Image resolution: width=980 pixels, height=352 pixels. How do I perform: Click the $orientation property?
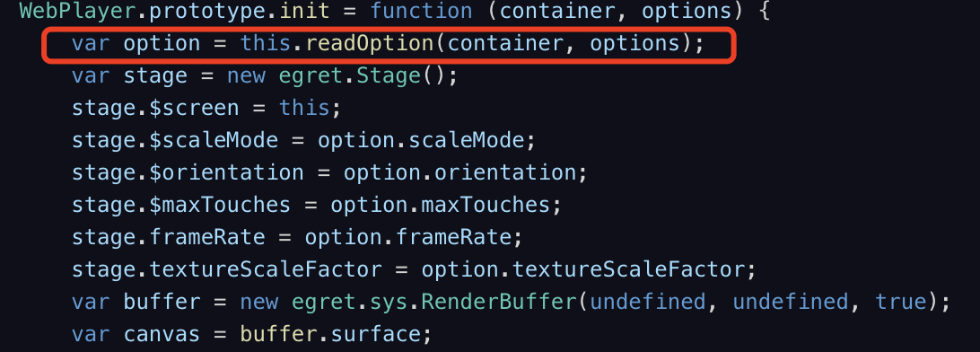click(x=227, y=172)
